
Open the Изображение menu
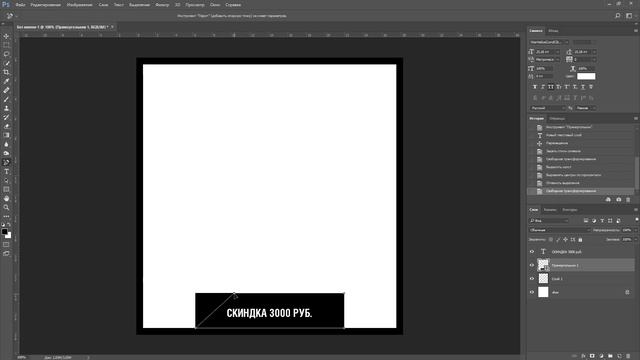80,5
